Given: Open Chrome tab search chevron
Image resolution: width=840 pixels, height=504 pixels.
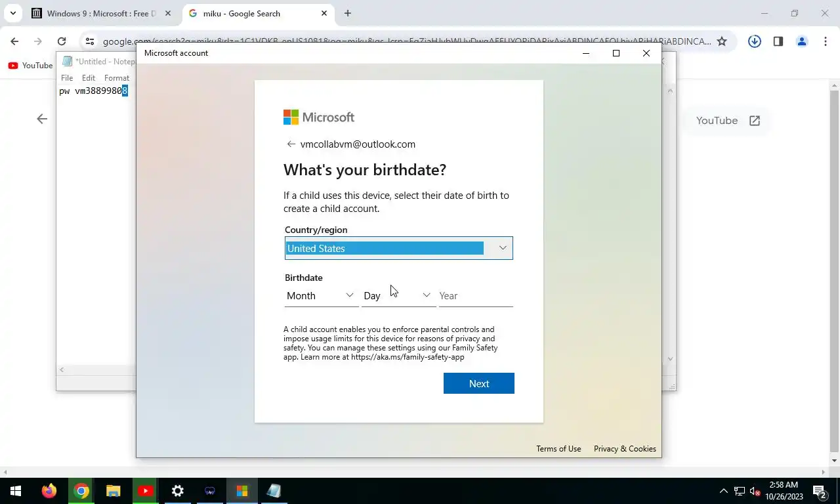Looking at the screenshot, I should (12, 13).
